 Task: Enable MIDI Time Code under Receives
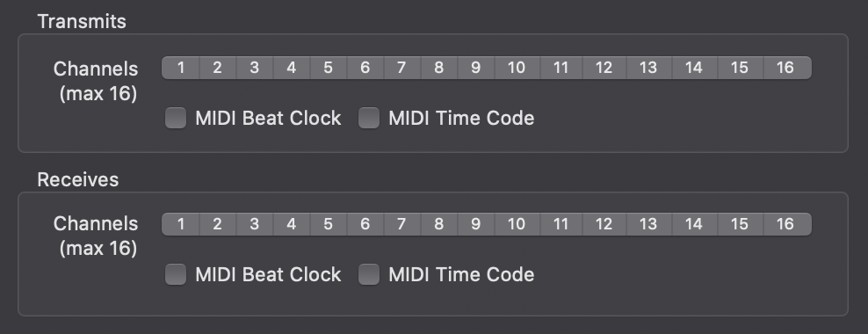coord(369,274)
